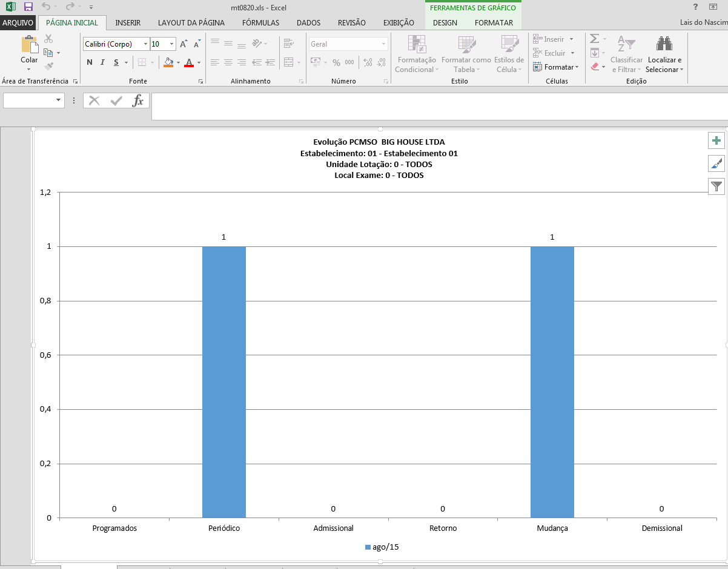Open Localizar e Selecionar binoculars menu
728x569 pixels.
664,53
